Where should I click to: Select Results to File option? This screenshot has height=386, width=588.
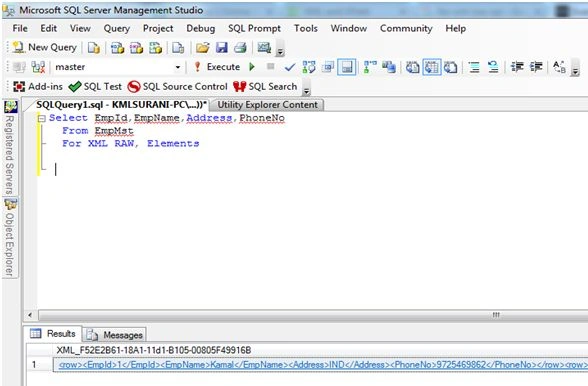(x=450, y=68)
